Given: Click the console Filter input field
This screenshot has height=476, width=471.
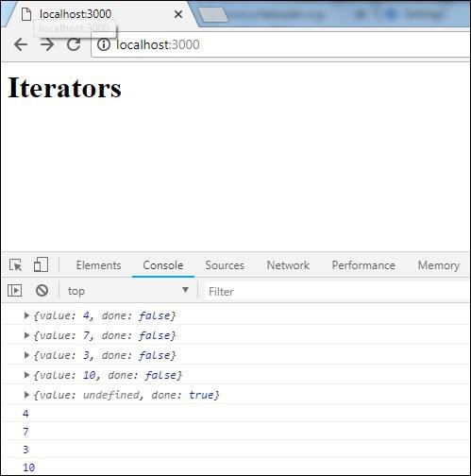Looking at the screenshot, I should 337,291.
